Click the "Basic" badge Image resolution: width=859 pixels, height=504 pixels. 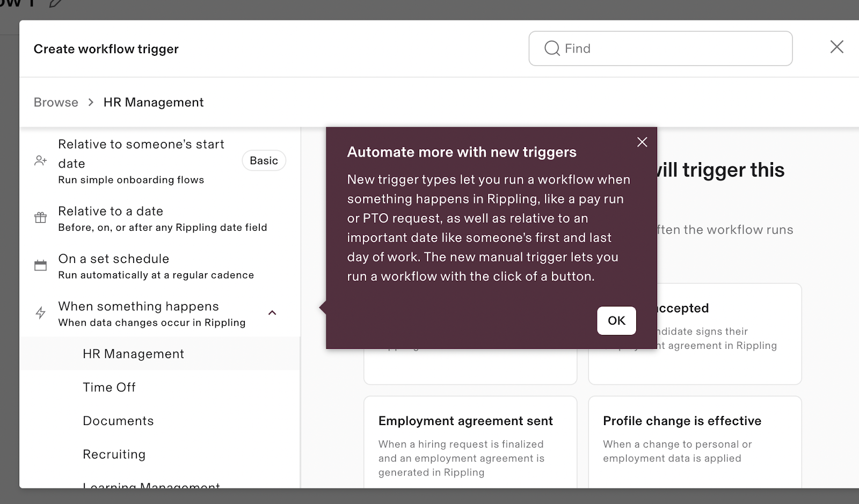tap(264, 160)
